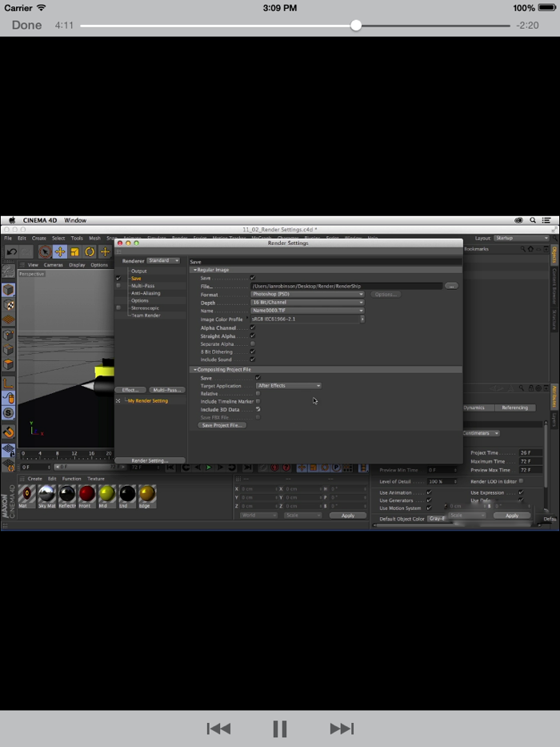Open material manager Texture menu
This screenshot has width=560, height=747.
tap(96, 479)
